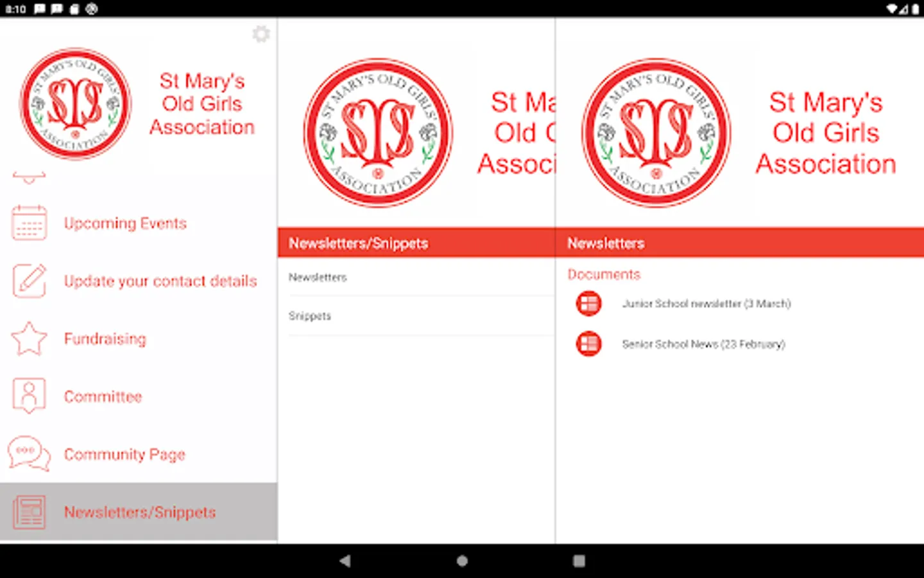Screen dimensions: 924x578
Task: Click the Committee person icon
Action: coord(29,396)
